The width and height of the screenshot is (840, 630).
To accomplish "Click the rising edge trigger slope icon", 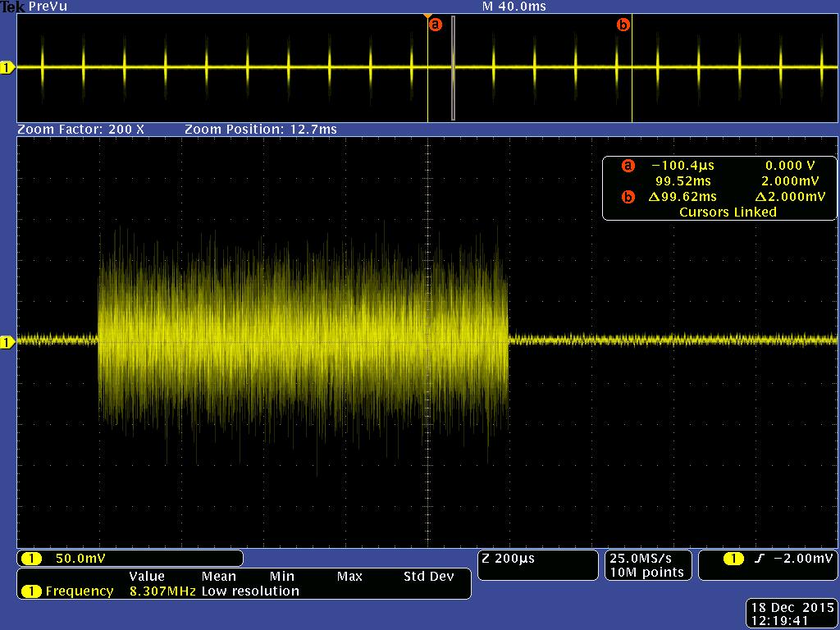I will 759,559.
